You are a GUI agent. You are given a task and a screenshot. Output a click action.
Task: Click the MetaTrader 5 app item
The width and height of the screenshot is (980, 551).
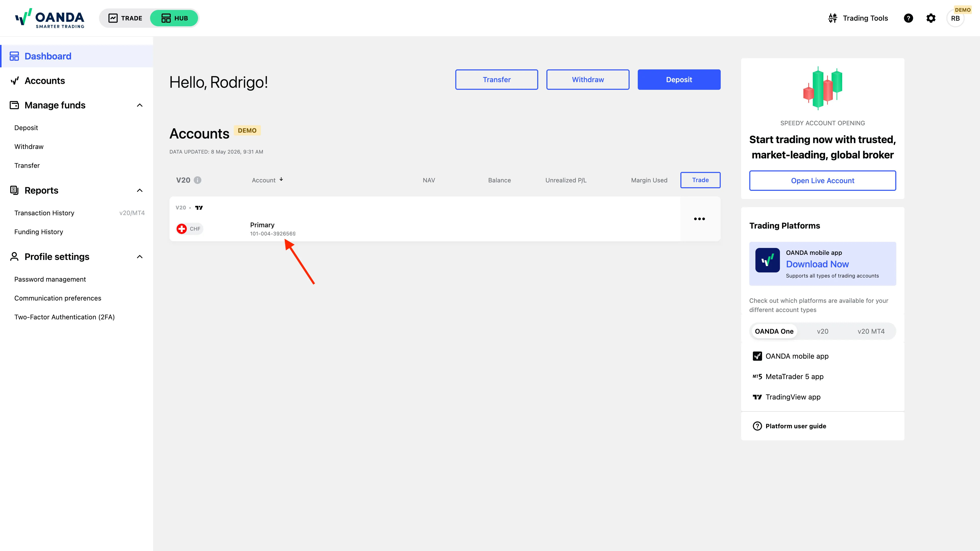[x=788, y=377]
